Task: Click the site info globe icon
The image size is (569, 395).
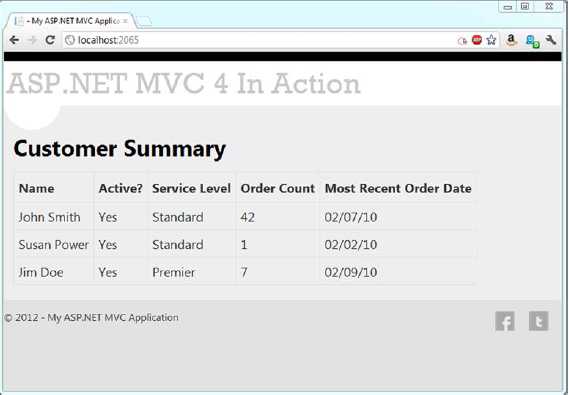Action: tap(70, 40)
